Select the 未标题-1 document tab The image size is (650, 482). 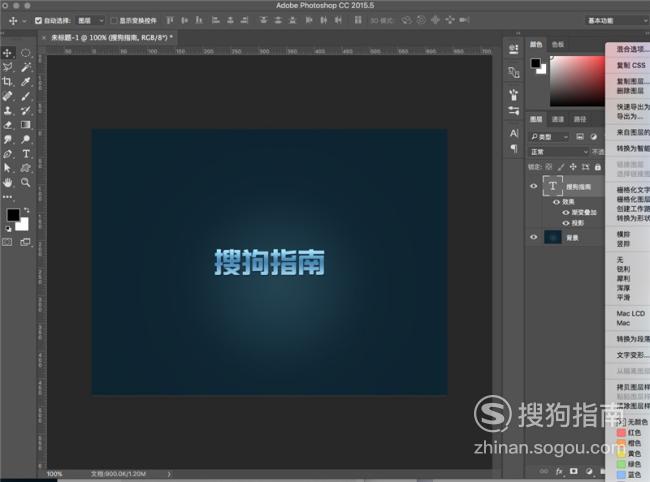[x=108, y=37]
